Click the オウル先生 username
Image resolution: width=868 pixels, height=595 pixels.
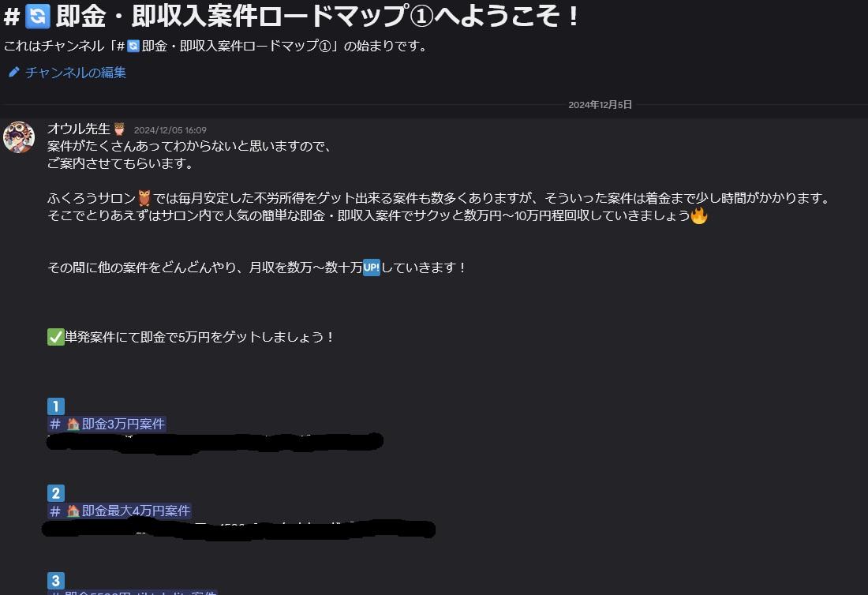point(79,129)
